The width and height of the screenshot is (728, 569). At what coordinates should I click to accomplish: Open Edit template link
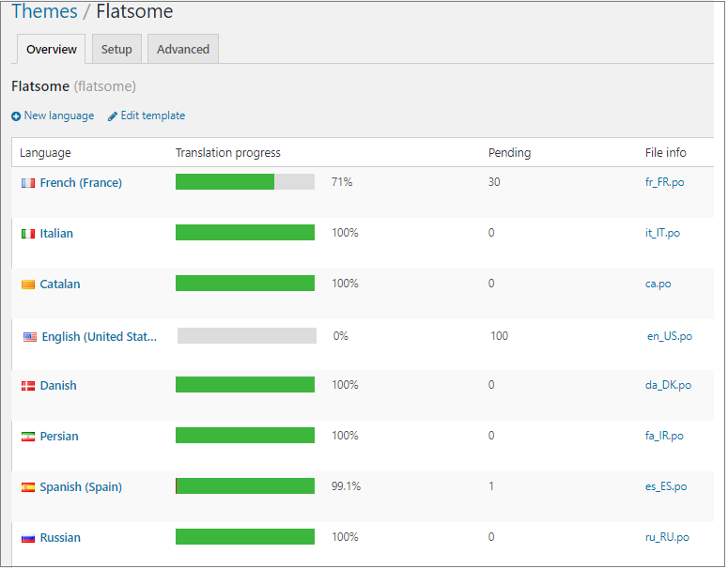(x=153, y=115)
